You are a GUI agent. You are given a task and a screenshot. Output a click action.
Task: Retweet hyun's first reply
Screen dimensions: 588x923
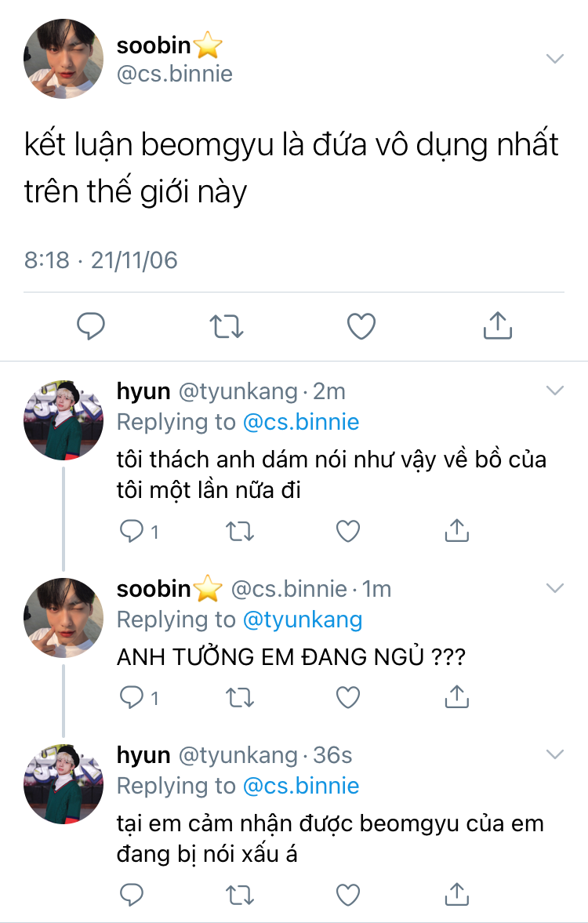coord(239,532)
